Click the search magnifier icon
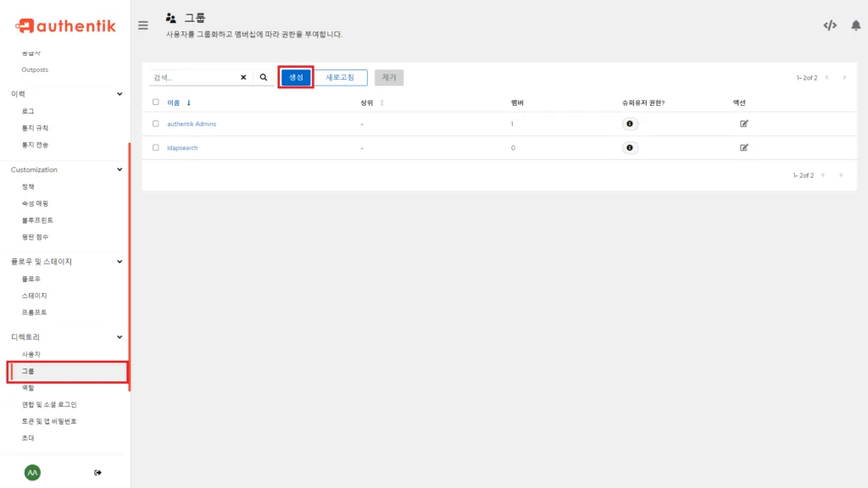Image resolution: width=868 pixels, height=488 pixels. coord(264,76)
